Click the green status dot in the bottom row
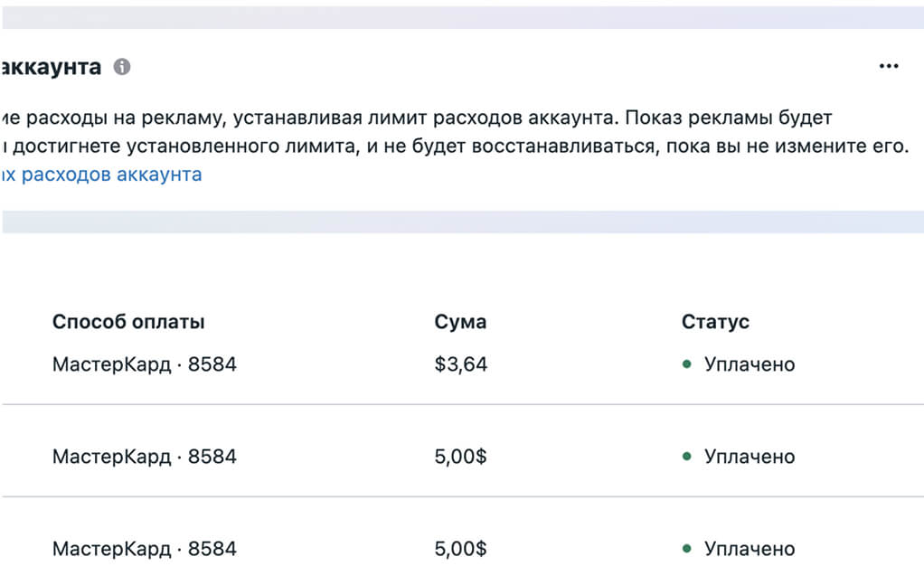The height and width of the screenshot is (566, 924). pyautogui.click(x=686, y=549)
